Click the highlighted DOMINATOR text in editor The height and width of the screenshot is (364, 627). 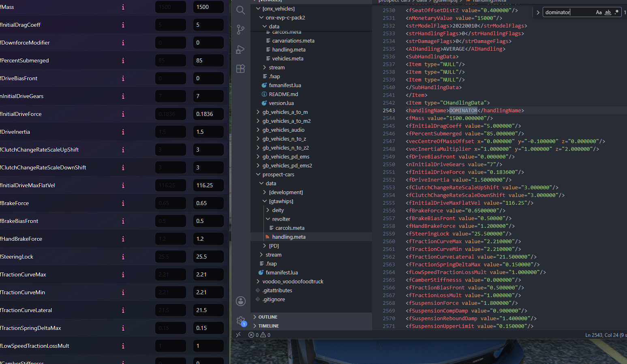(463, 110)
